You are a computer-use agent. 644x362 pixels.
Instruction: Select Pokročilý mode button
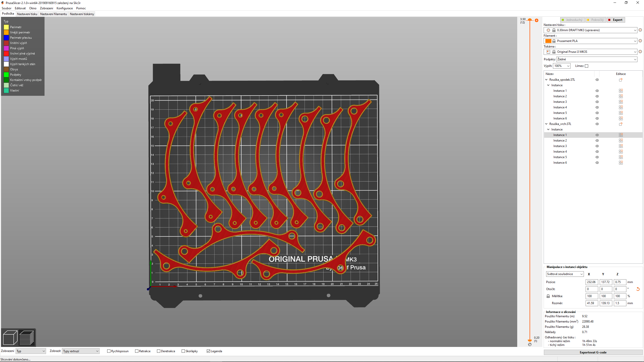point(595,20)
